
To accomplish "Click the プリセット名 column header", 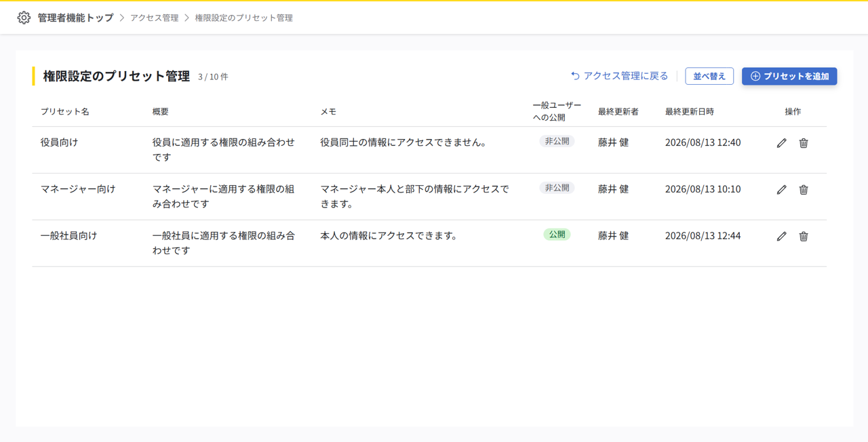I will 65,111.
